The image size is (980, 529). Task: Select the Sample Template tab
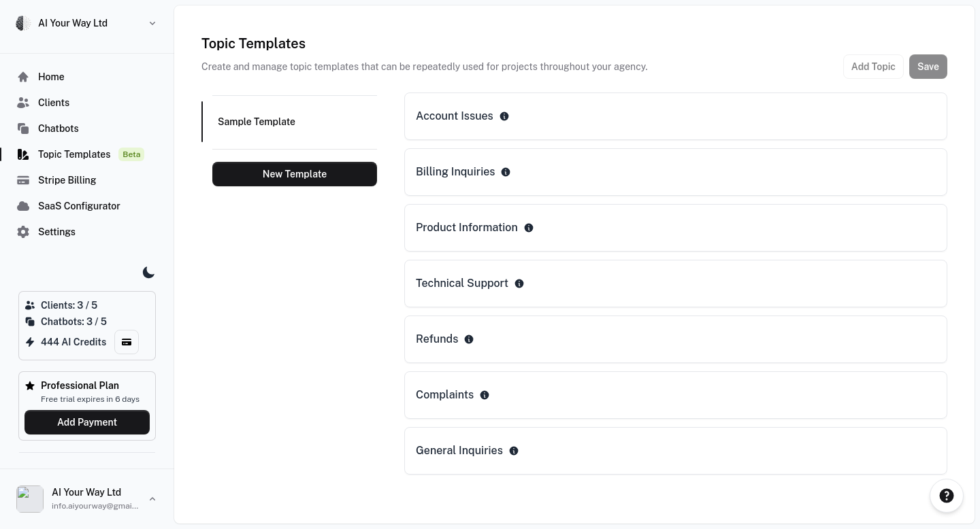tap(257, 122)
